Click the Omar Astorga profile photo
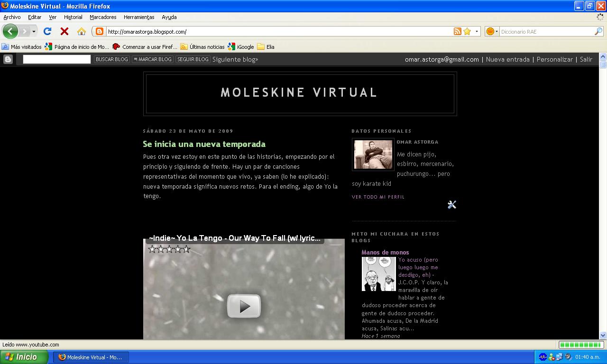 pyautogui.click(x=373, y=155)
